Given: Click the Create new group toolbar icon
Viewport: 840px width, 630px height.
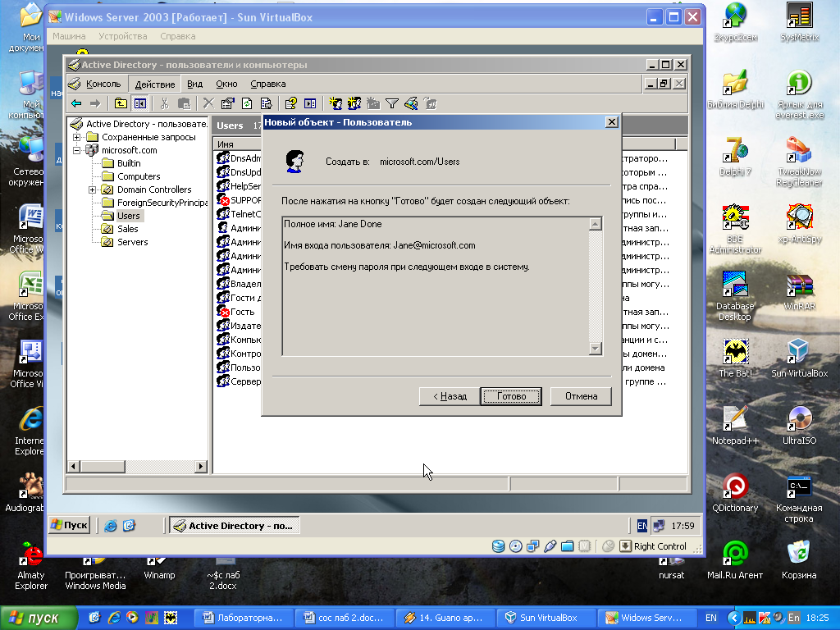Looking at the screenshot, I should click(354, 103).
